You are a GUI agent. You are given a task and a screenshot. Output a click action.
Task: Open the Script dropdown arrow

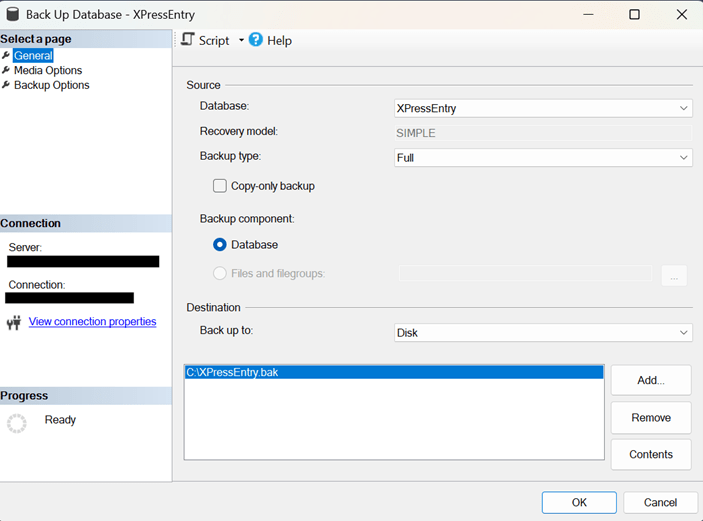pos(241,41)
